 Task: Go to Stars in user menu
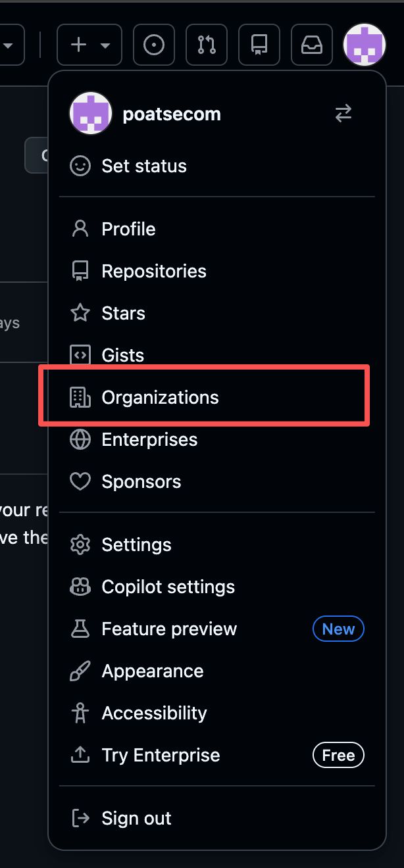[123, 313]
